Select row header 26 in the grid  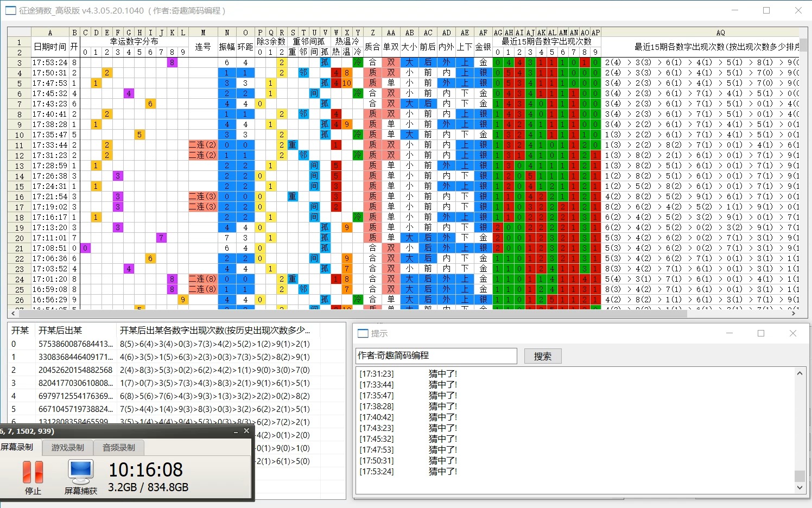point(20,300)
